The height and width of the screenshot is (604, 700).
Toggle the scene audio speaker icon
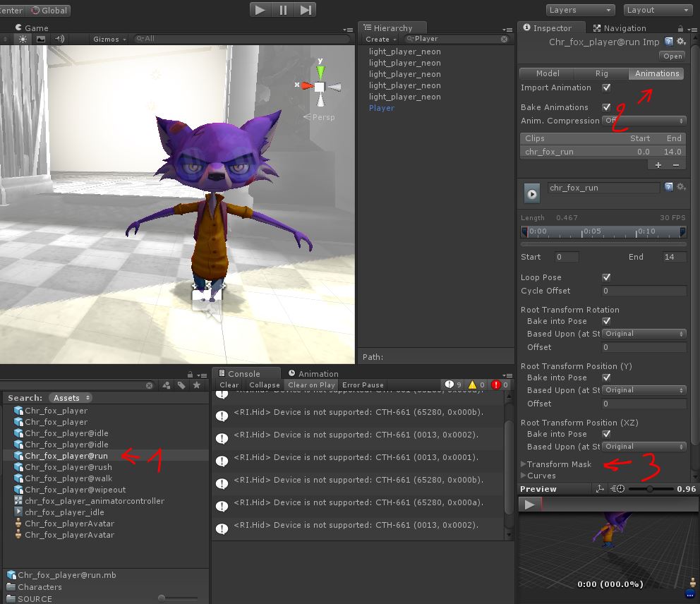[x=59, y=39]
